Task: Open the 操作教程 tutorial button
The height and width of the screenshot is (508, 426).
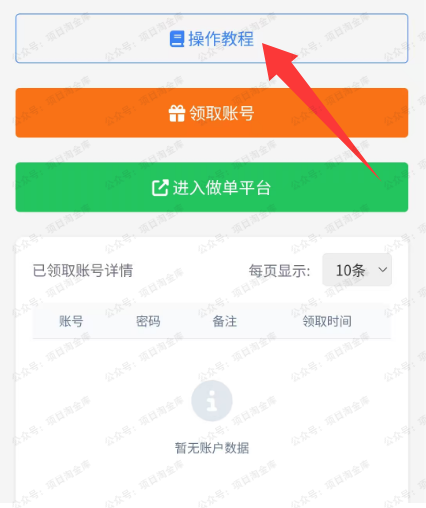Action: (x=212, y=38)
